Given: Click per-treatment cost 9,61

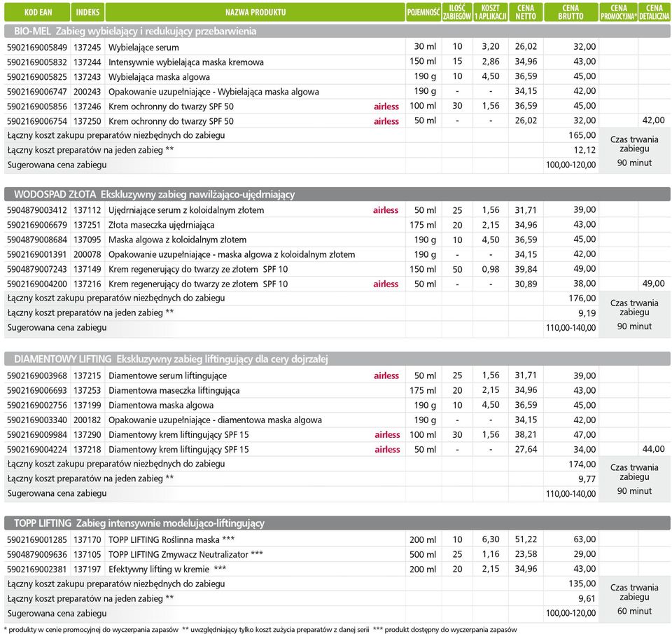Looking at the screenshot, I should tap(587, 598).
